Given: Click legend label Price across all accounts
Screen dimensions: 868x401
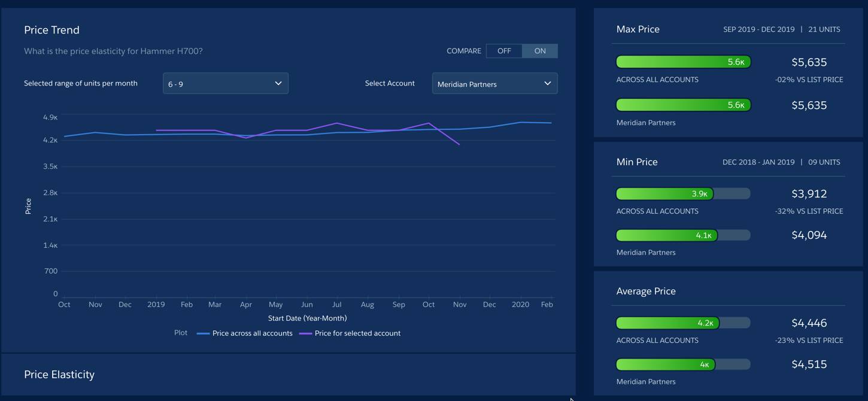Looking at the screenshot, I should (x=252, y=333).
